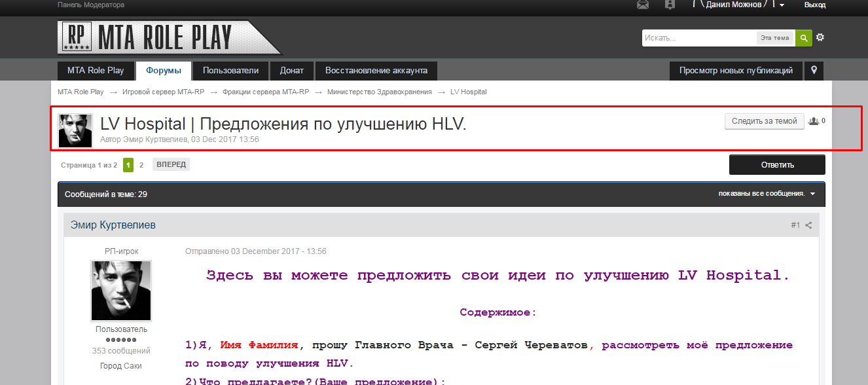Expand the показаны все сообщения dropdown
Viewport: 868px width, 385px height.
(767, 194)
